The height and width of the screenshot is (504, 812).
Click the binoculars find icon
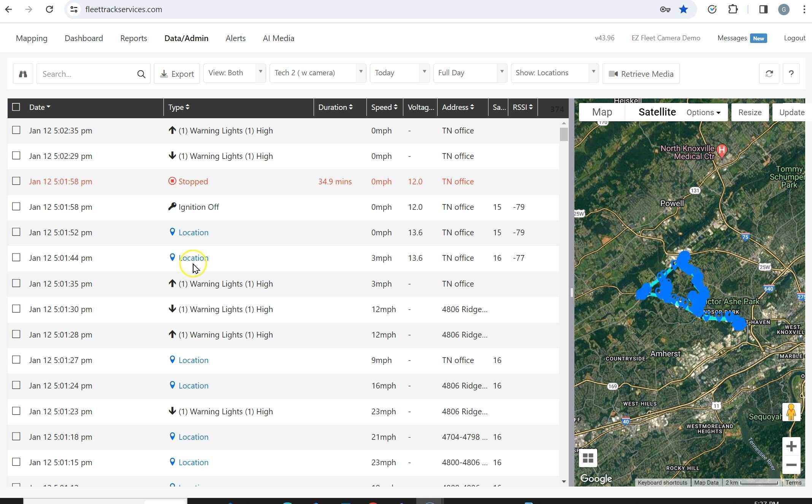pos(23,74)
